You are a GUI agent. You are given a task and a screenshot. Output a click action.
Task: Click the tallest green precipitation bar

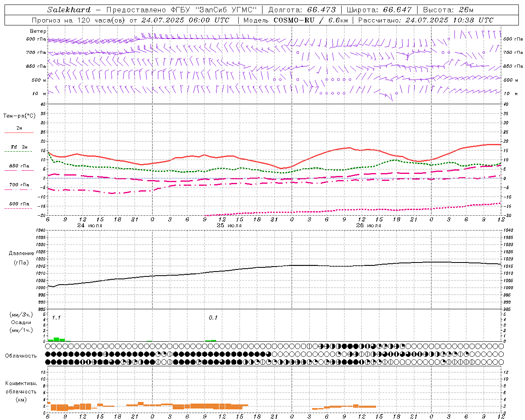click(x=57, y=339)
